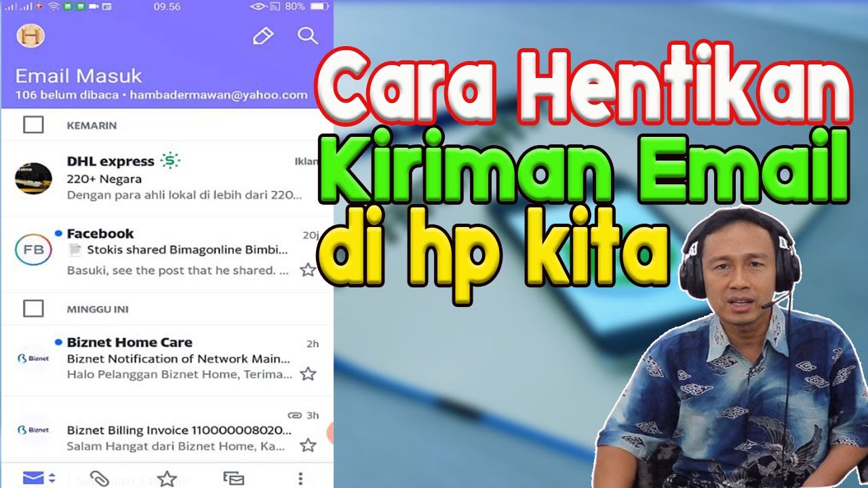Viewport: 868px width, 488px height.
Task: Expand folder switcher arrows beside inbox icon
Action: (52, 479)
